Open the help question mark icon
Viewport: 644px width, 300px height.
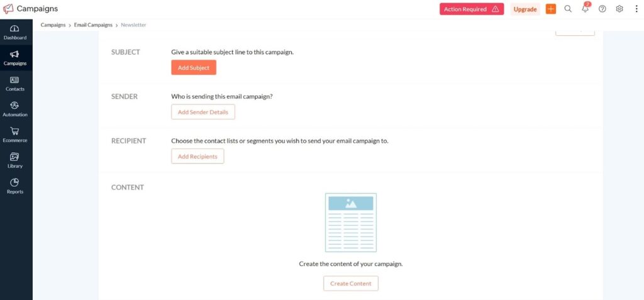pyautogui.click(x=602, y=9)
